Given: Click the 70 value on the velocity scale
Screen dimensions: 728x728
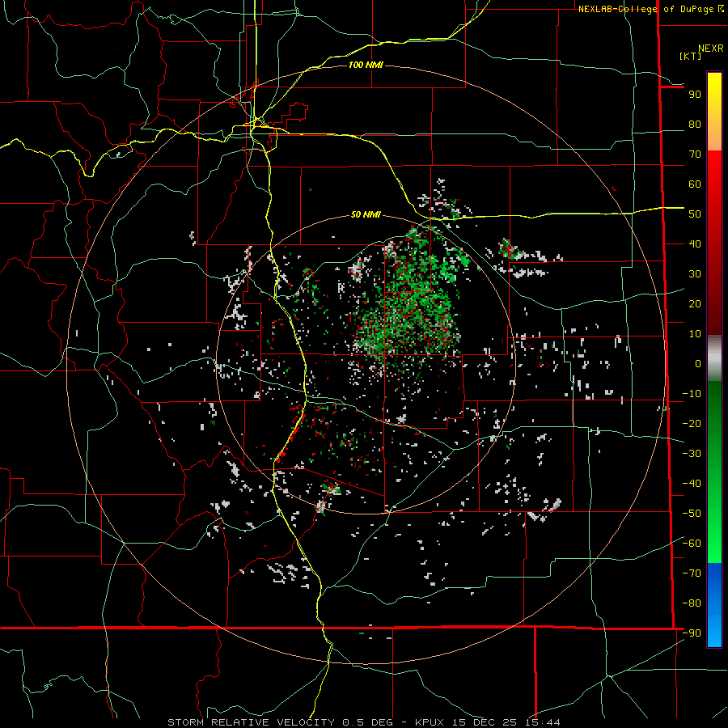Looking at the screenshot, I should 695,154.
